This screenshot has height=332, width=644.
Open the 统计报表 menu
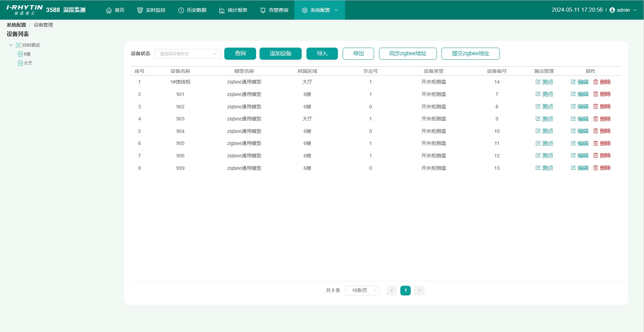(x=233, y=10)
